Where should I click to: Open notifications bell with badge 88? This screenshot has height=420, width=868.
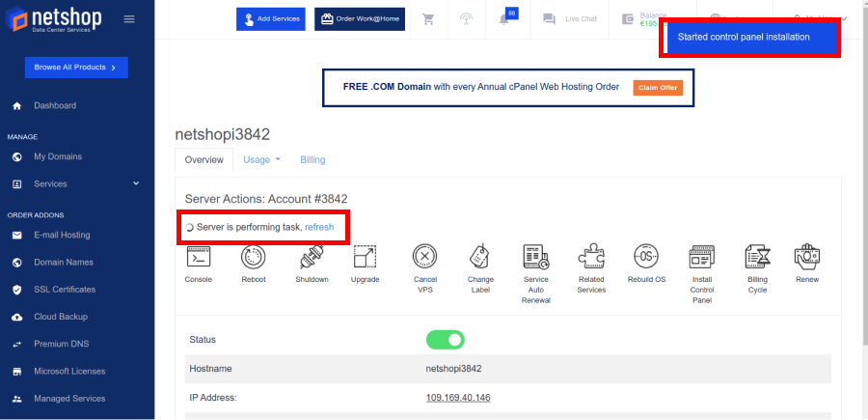point(503,20)
